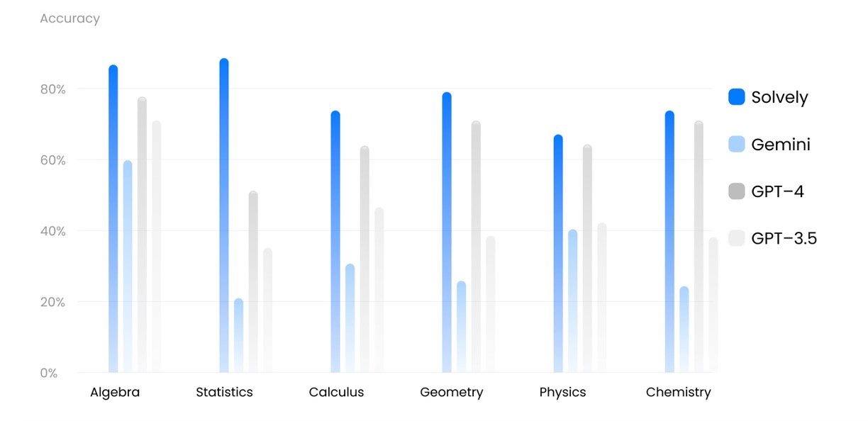This screenshot has height=421, width=868.
Task: Click the Geometry category label
Action: pyautogui.click(x=451, y=392)
